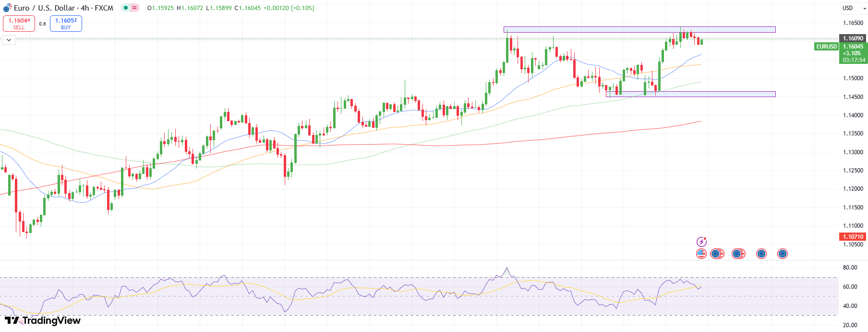Click the green countdown price box 1.16045
Screen dimensions: 868x332
[x=854, y=53]
